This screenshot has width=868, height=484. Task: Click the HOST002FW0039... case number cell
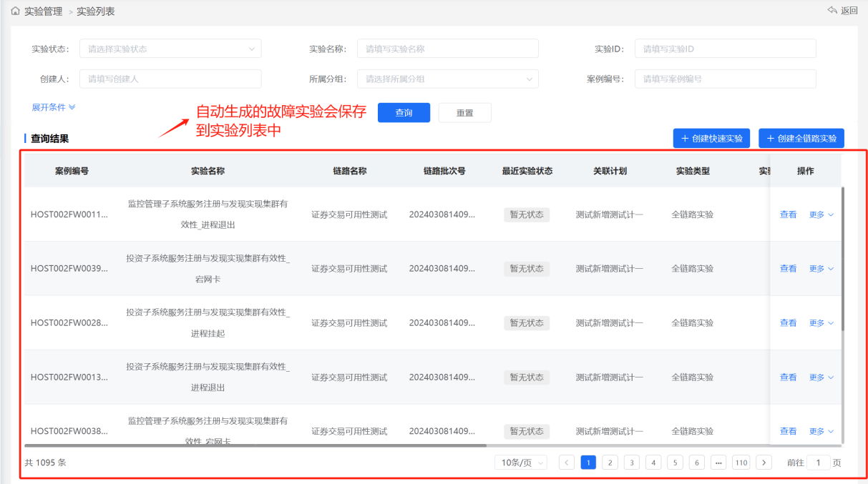[x=69, y=269]
